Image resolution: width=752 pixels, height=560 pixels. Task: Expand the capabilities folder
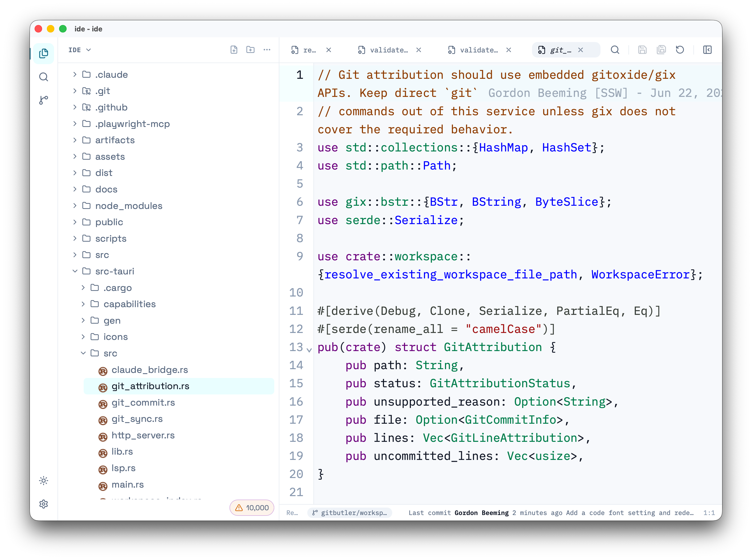(83, 304)
